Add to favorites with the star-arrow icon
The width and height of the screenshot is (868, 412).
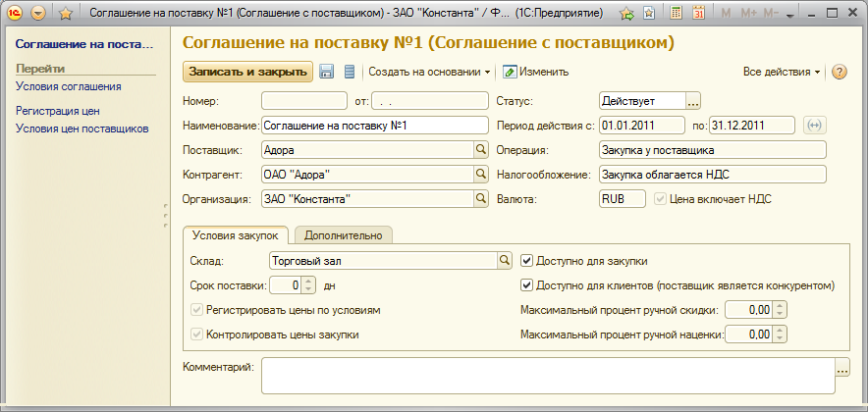click(x=626, y=14)
